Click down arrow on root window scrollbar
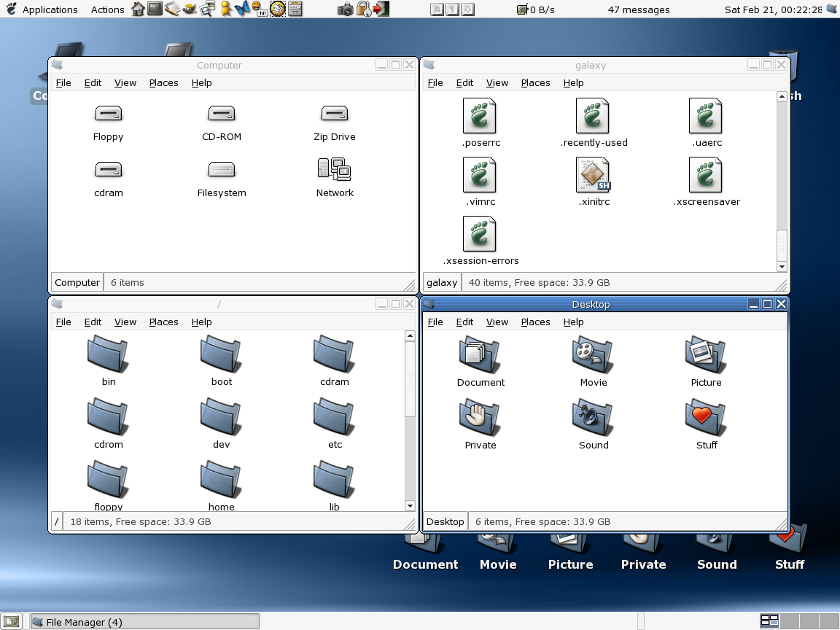The height and width of the screenshot is (630, 840). 410,505
